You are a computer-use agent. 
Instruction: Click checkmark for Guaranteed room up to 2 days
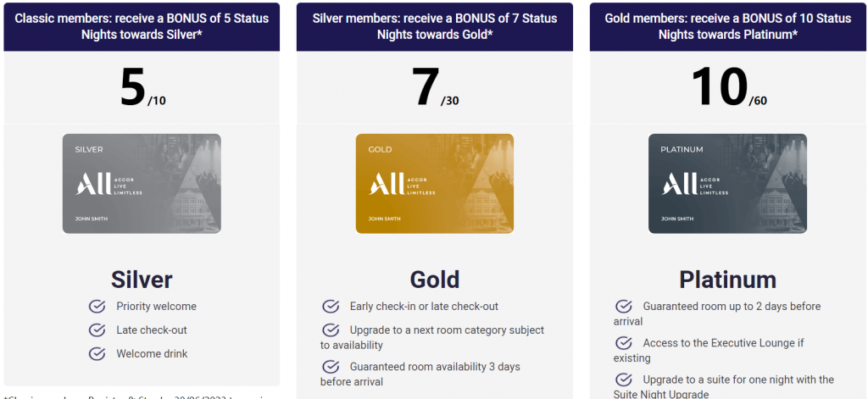click(x=624, y=306)
